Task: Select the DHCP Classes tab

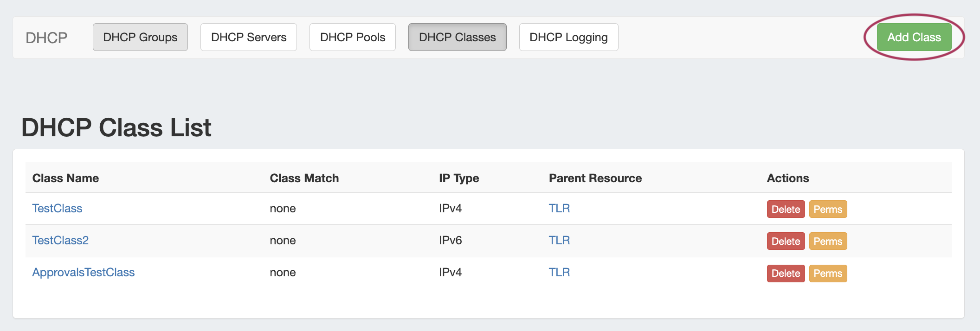Action: click(x=457, y=37)
